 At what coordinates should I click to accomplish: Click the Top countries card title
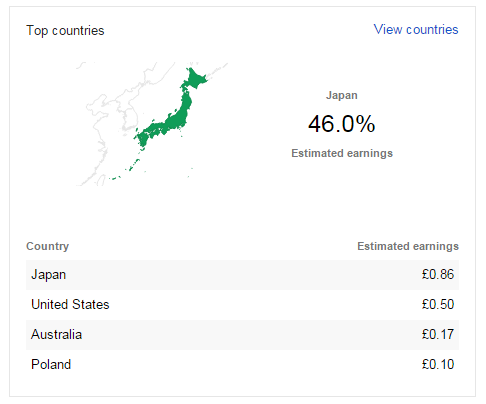[x=65, y=31]
